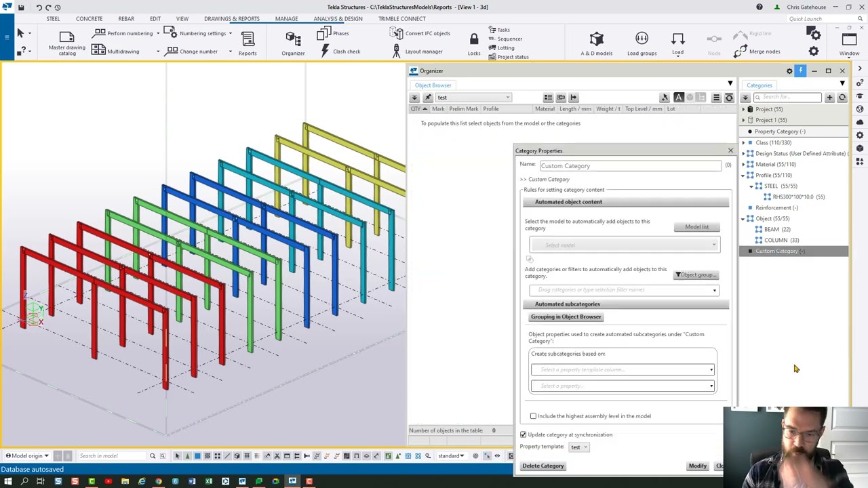
Task: Click the search magnifier in model search bar
Action: click(153, 455)
